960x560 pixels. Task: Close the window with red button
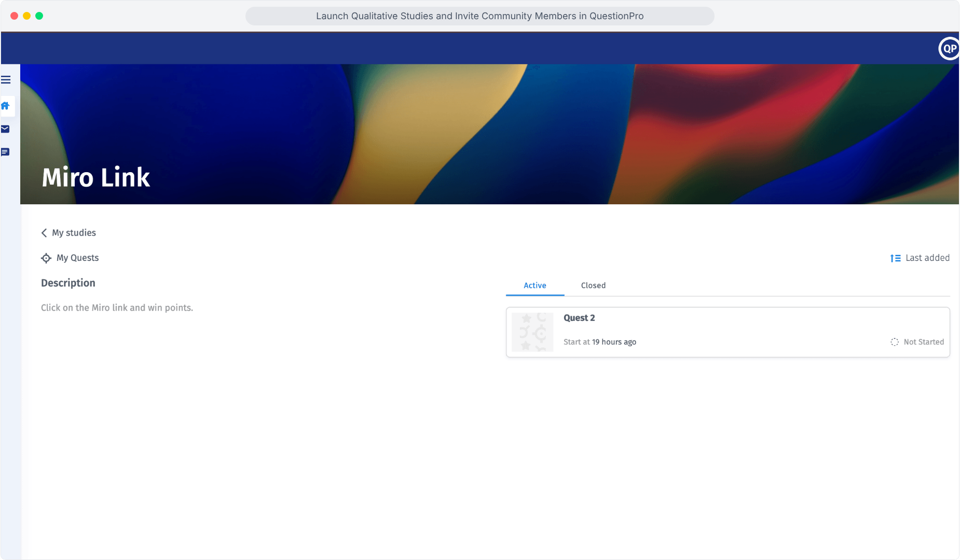click(x=14, y=16)
